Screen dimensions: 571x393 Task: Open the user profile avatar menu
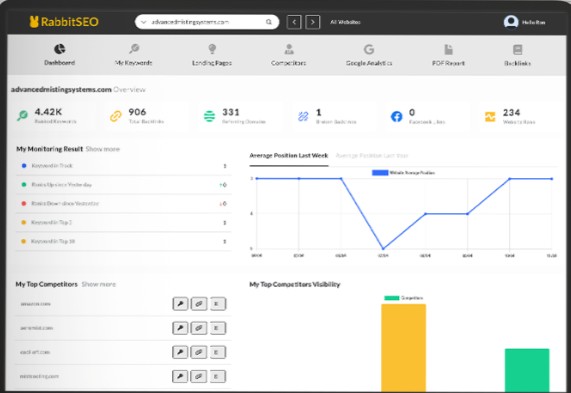[x=511, y=22]
